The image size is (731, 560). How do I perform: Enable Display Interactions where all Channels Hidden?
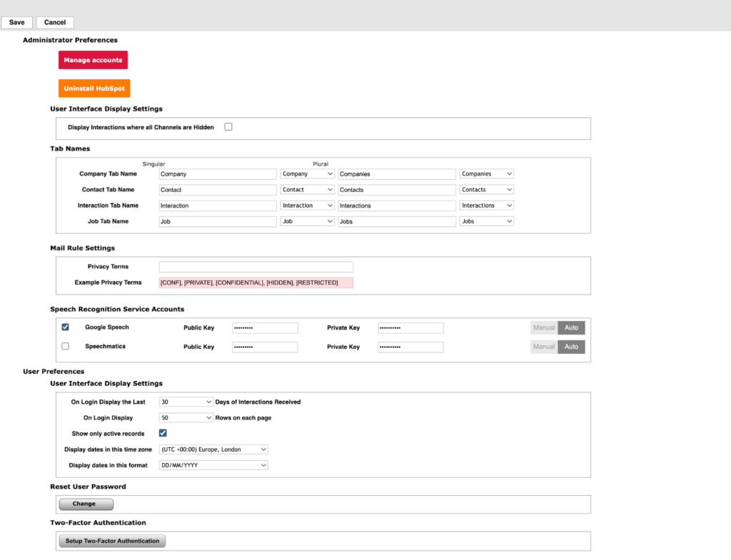pyautogui.click(x=228, y=127)
